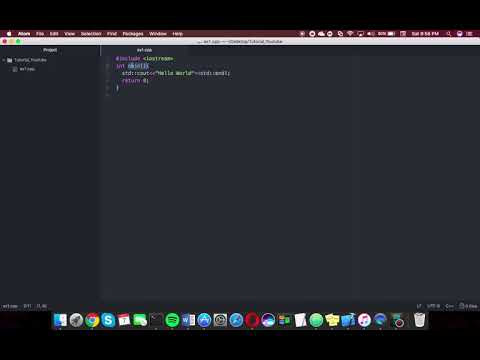Collapse the Tutorial_Youtube project folder

4,60
